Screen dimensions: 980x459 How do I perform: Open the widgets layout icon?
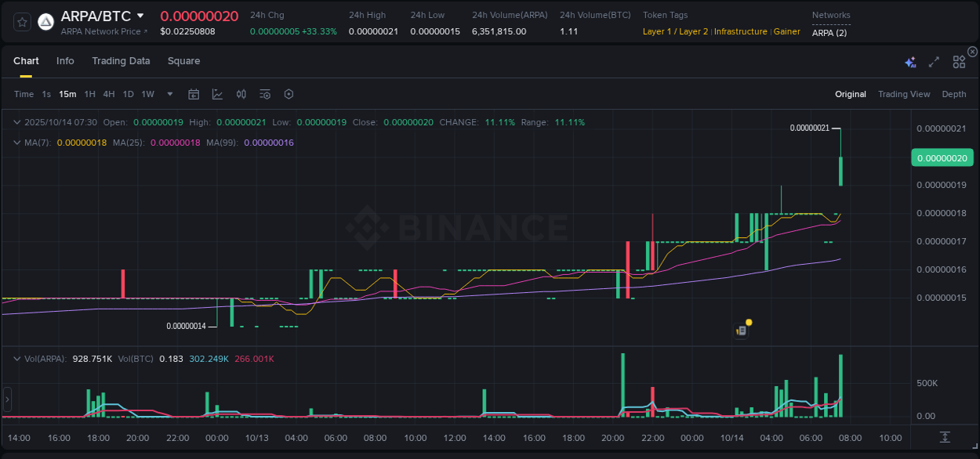pyautogui.click(x=959, y=60)
